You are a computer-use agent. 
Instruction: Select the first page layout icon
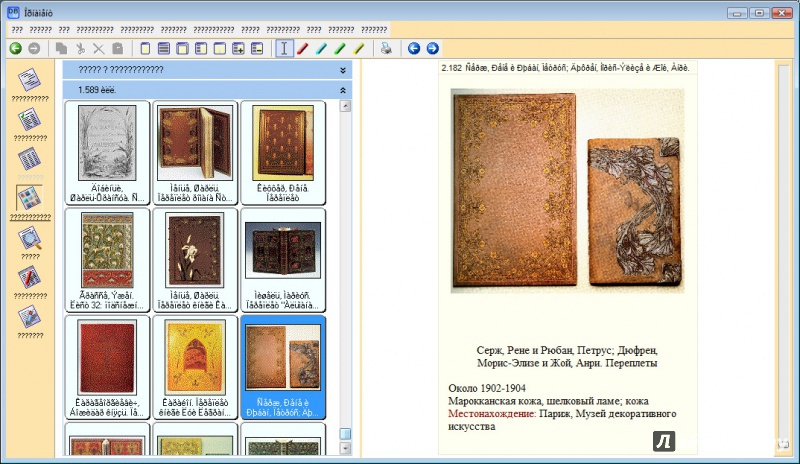click(x=145, y=48)
